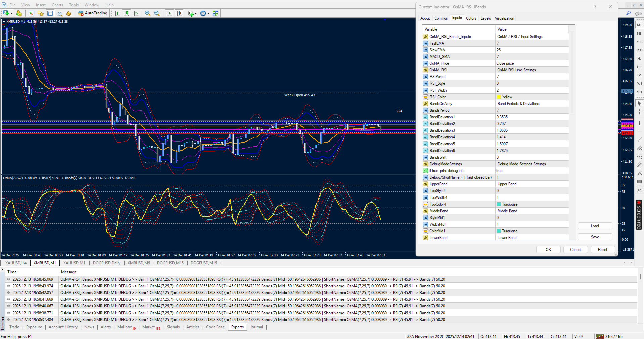Click the Yellow RSI_Color swatch
This screenshot has height=339, width=644.
[x=499, y=97]
